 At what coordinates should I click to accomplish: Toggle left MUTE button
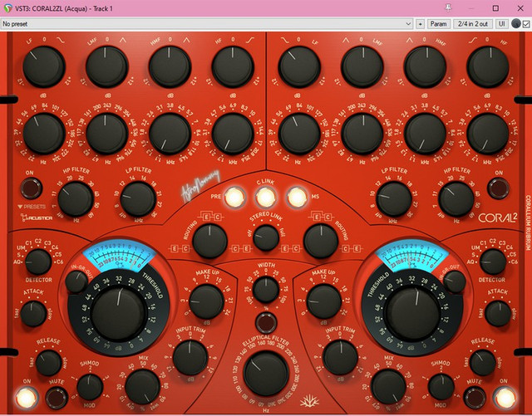[57, 398]
